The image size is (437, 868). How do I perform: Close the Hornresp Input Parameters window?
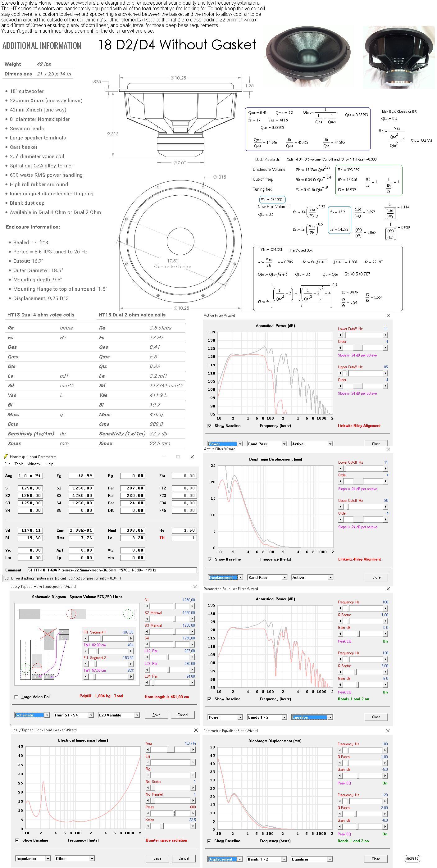[x=192, y=457]
